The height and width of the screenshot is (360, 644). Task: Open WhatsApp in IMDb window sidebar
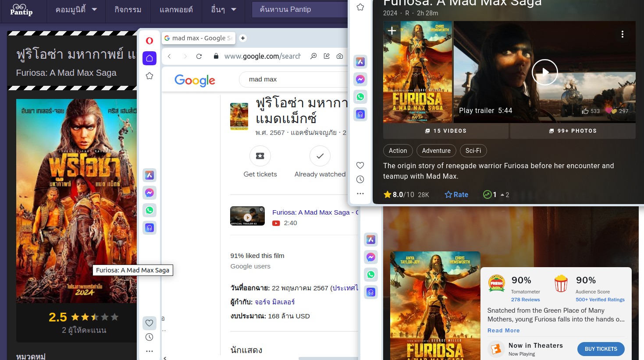pos(360,97)
